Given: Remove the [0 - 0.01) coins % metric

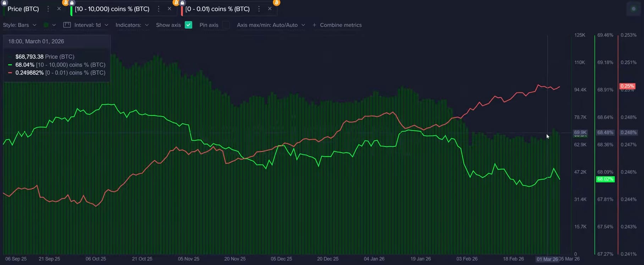Looking at the screenshot, I should coord(270,9).
